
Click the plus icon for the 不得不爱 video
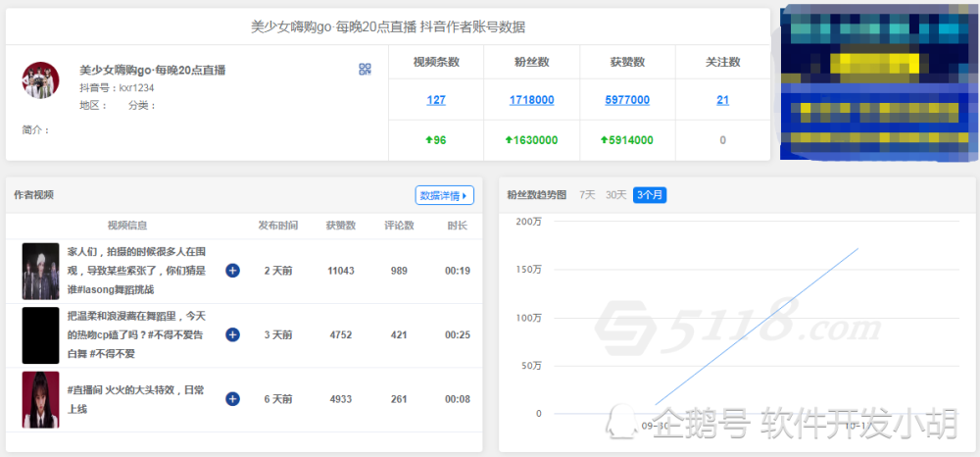pyautogui.click(x=232, y=335)
